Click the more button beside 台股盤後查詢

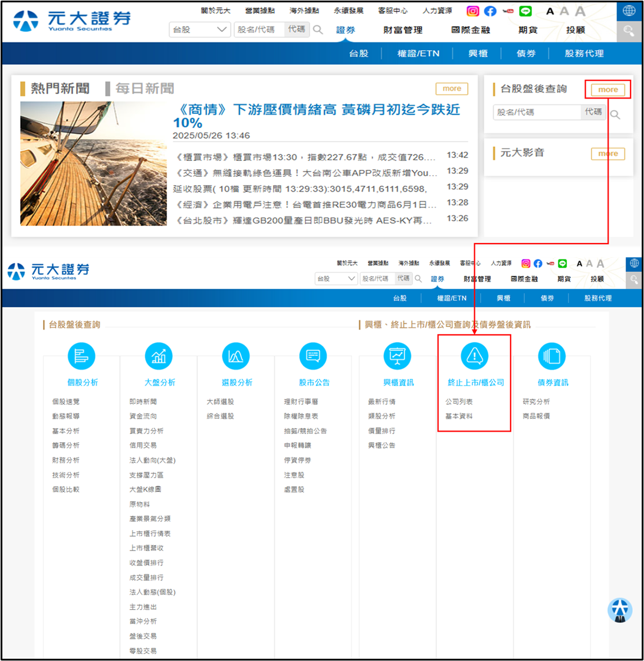coord(608,90)
